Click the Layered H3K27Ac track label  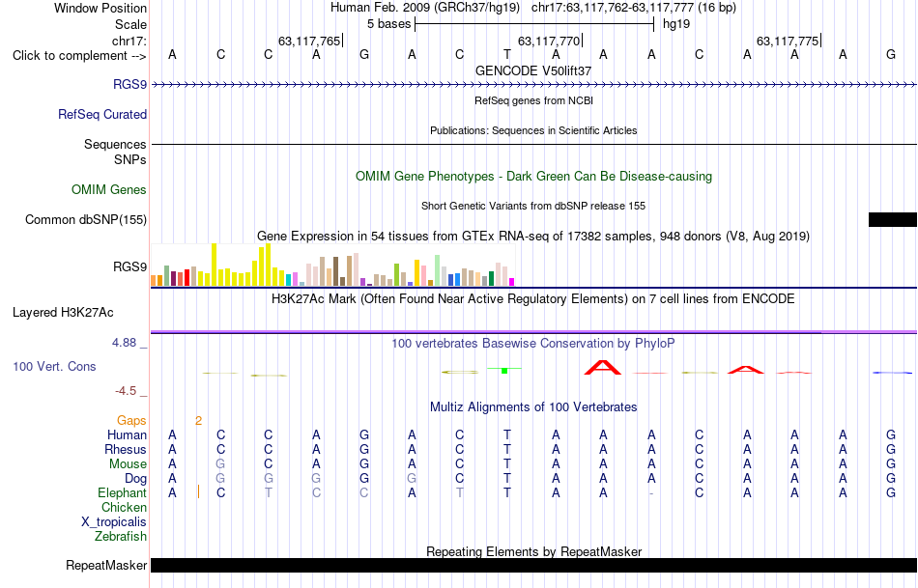pyautogui.click(x=63, y=313)
